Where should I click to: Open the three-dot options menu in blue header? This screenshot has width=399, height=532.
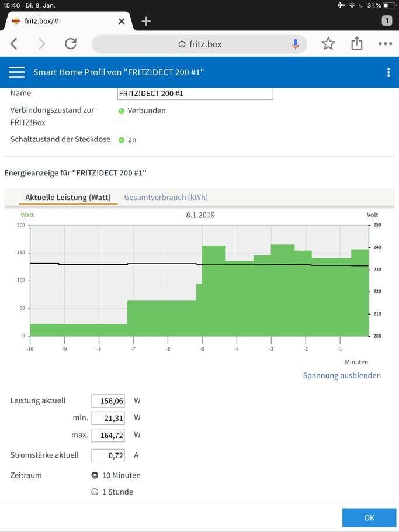tap(388, 72)
